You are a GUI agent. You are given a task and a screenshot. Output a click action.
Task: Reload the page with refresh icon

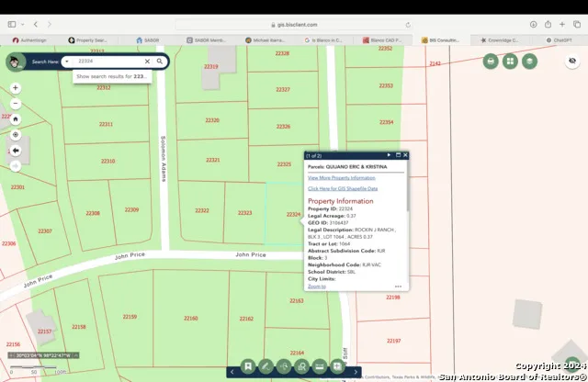coord(408,25)
